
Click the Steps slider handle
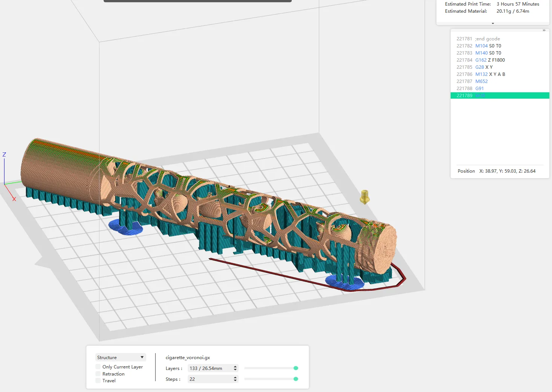[296, 379]
